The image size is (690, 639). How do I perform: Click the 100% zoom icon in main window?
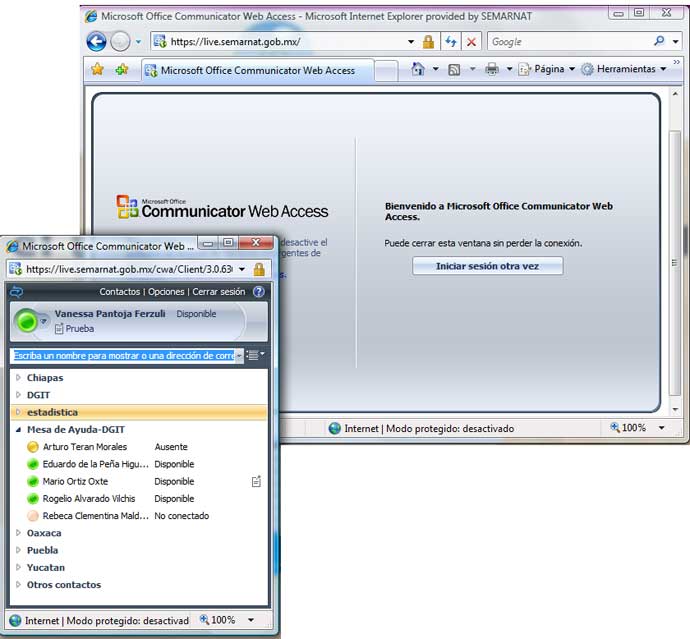pos(614,427)
